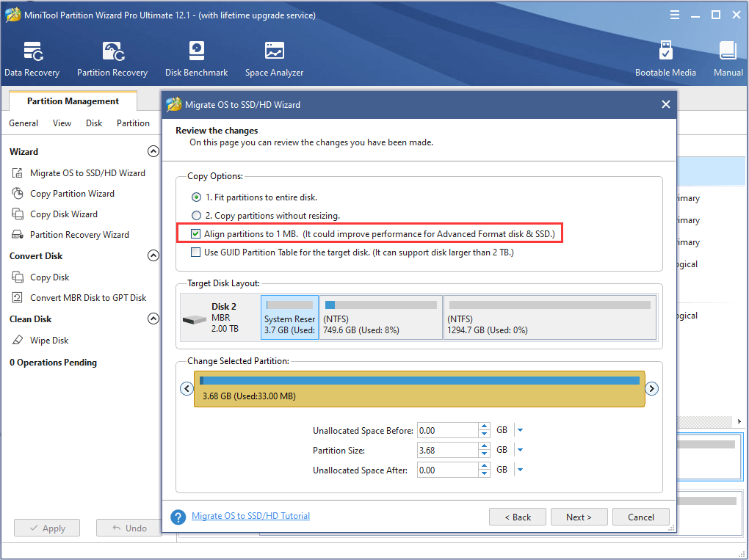Click left arrow beside selected partition bar

pos(187,388)
